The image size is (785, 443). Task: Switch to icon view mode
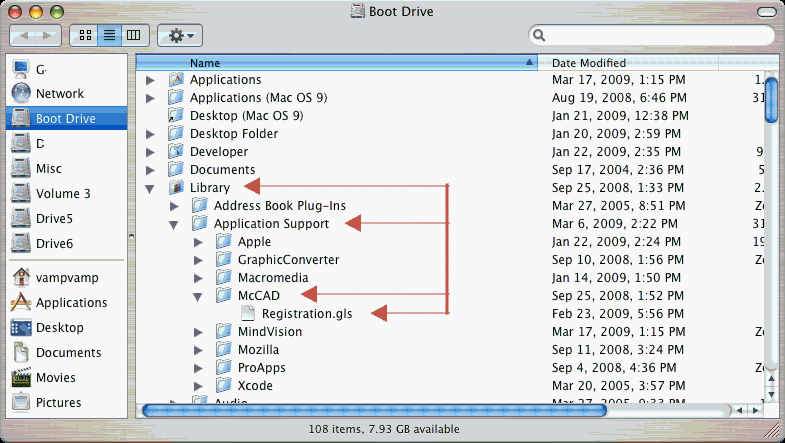(84, 35)
